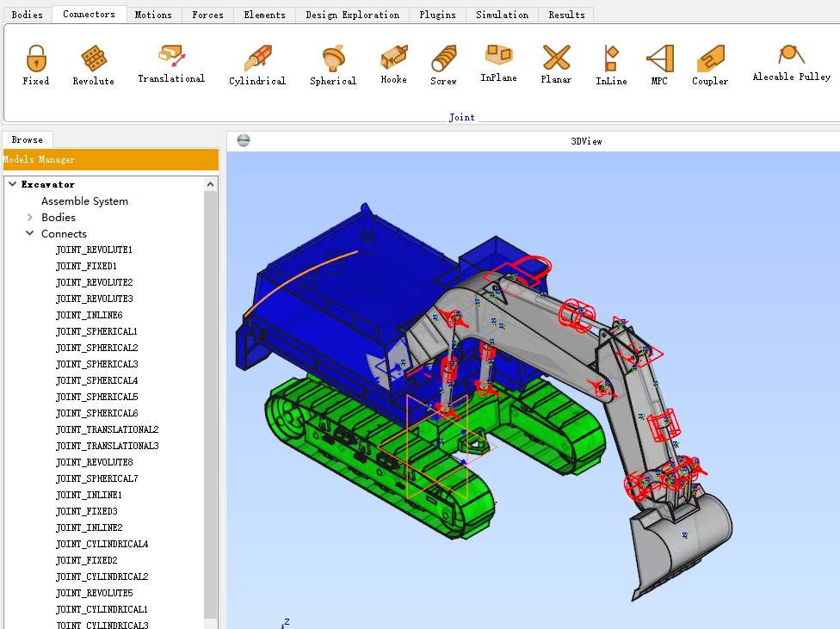Select JOINT_REVOLUTE3 entry

95,299
